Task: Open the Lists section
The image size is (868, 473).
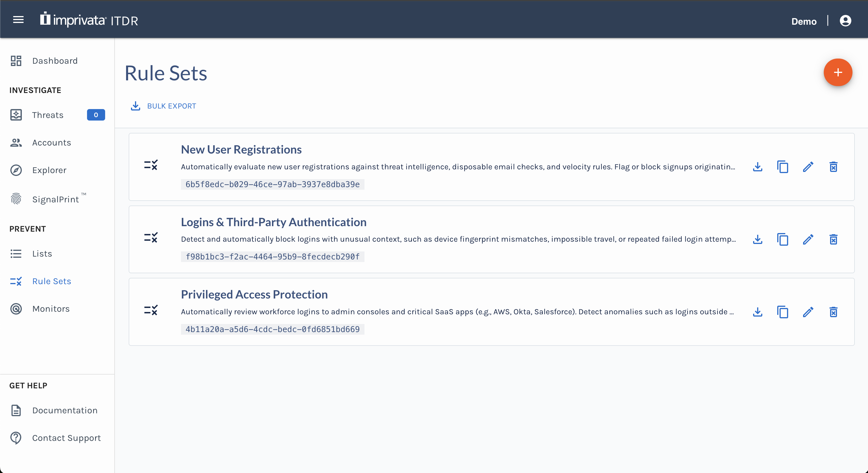Action: pos(42,253)
